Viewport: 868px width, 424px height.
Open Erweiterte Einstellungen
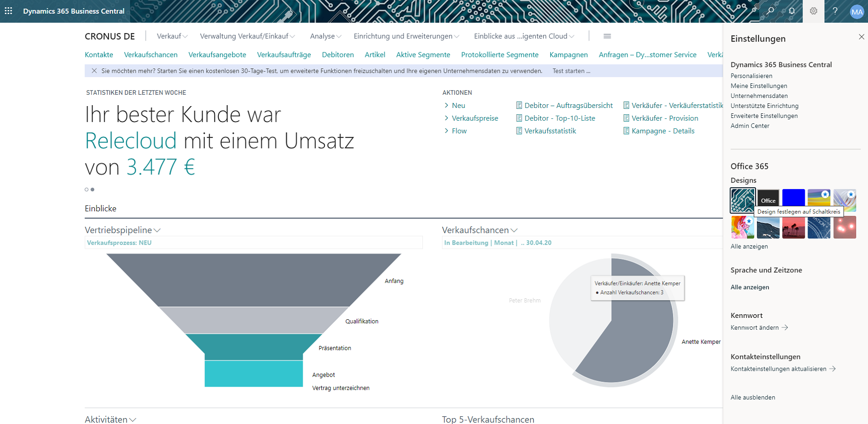coord(764,116)
